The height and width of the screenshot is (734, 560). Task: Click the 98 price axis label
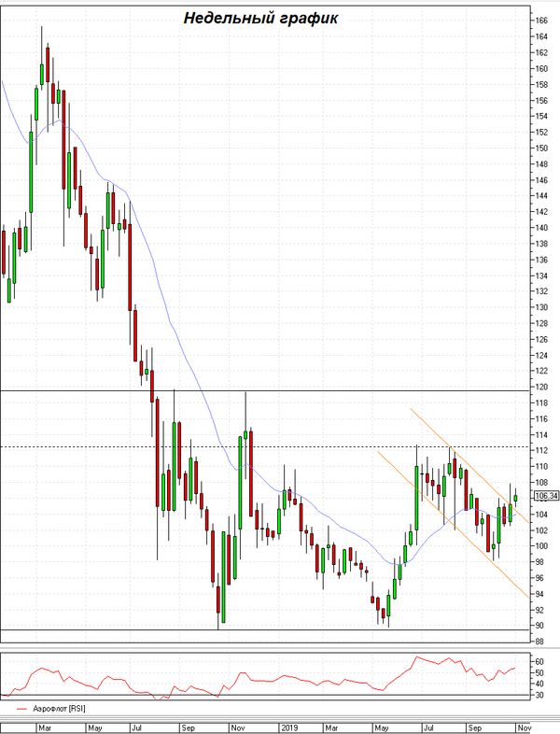[x=539, y=562]
